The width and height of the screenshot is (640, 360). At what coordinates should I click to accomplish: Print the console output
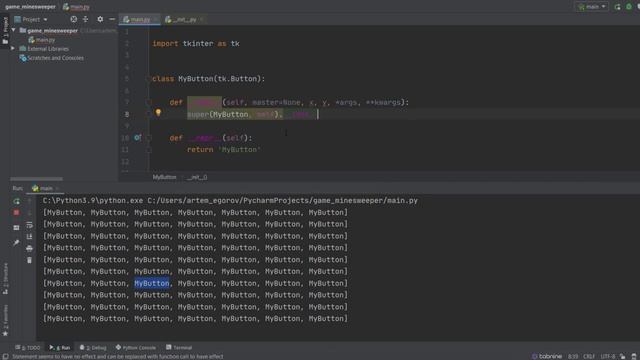coord(29,248)
